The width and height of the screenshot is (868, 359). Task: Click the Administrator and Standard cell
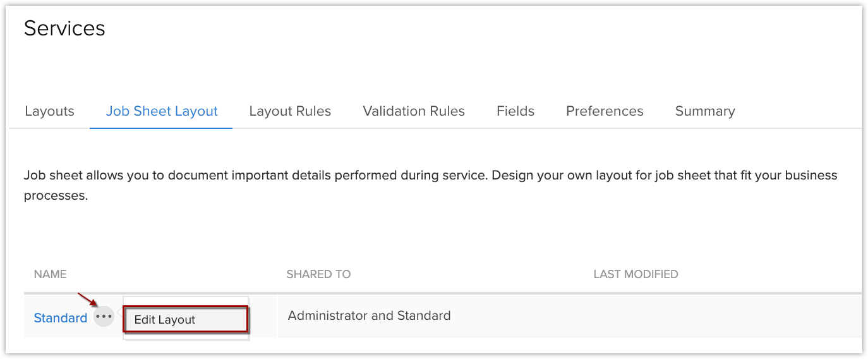click(369, 315)
